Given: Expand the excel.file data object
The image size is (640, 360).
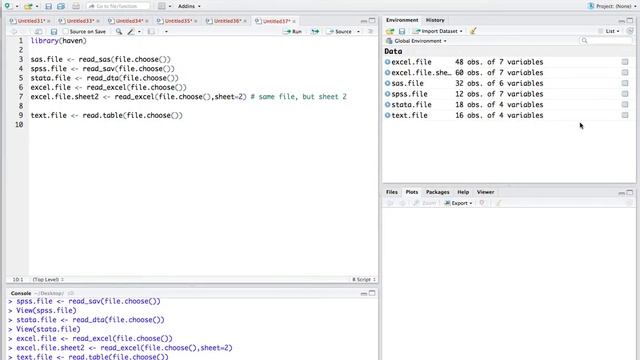Looking at the screenshot, I should pyautogui.click(x=387, y=62).
